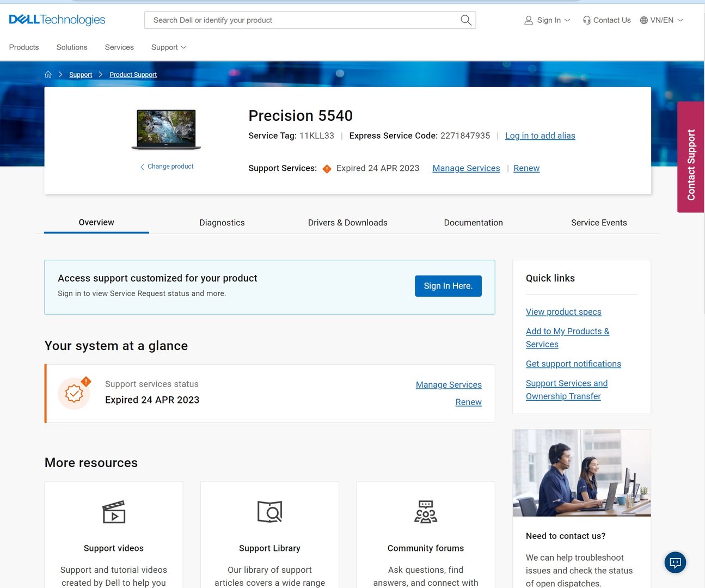Click the Support videos icon

point(114,512)
